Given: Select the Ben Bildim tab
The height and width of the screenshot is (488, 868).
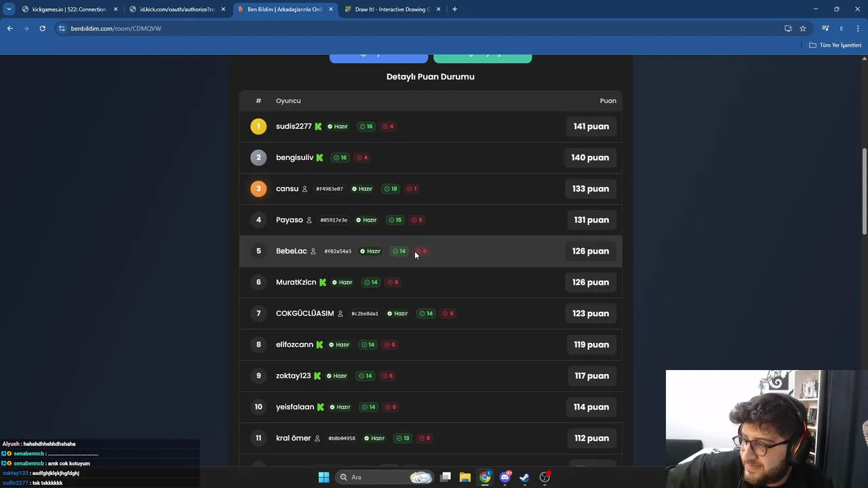Looking at the screenshot, I should (x=285, y=9).
